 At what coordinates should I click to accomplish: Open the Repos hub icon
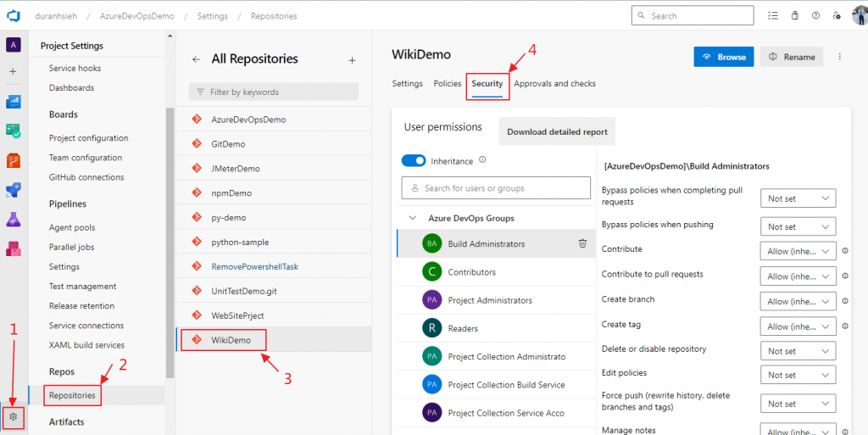pos(14,161)
